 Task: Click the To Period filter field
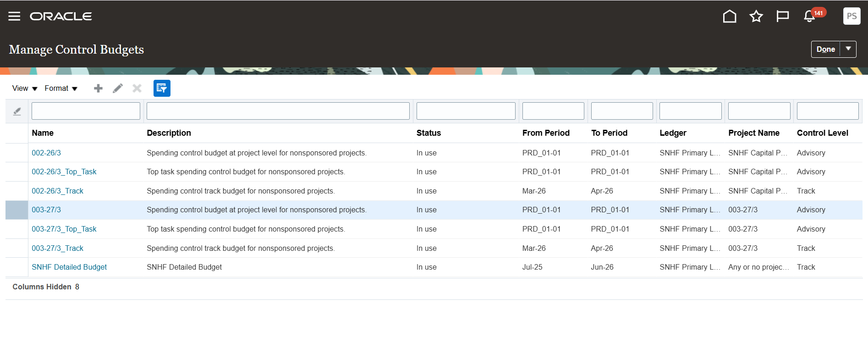(x=622, y=111)
